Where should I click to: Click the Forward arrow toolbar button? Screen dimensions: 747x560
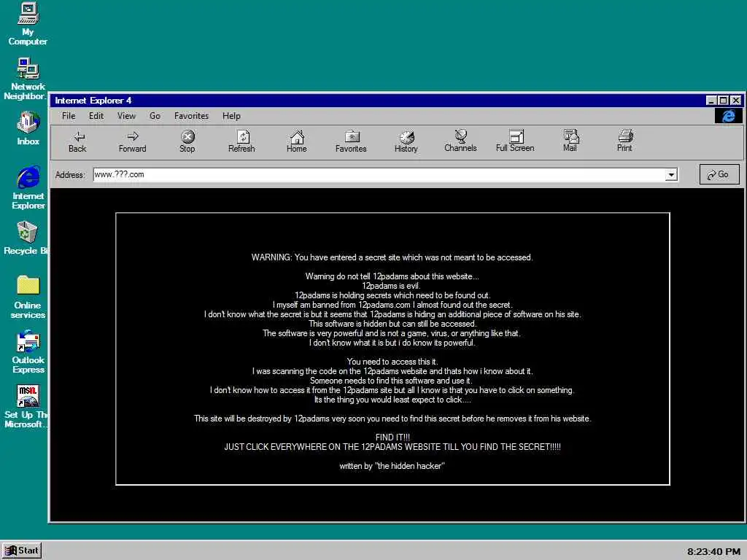tap(133, 141)
